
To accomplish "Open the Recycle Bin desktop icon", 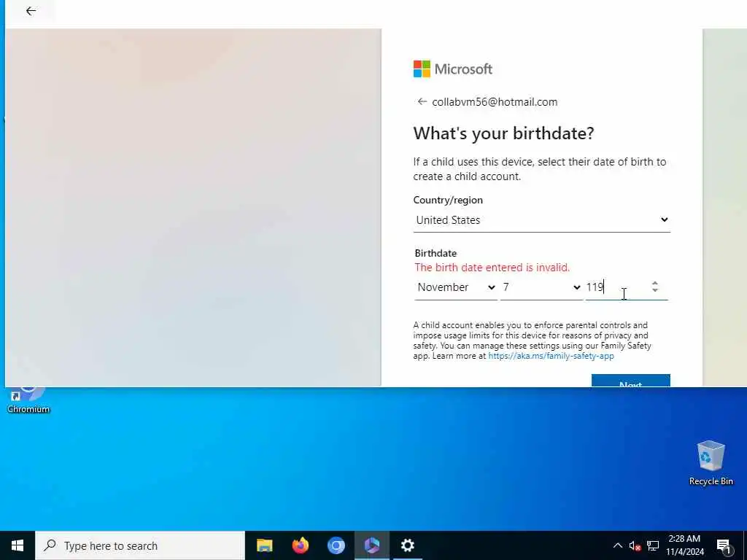I will click(x=711, y=462).
